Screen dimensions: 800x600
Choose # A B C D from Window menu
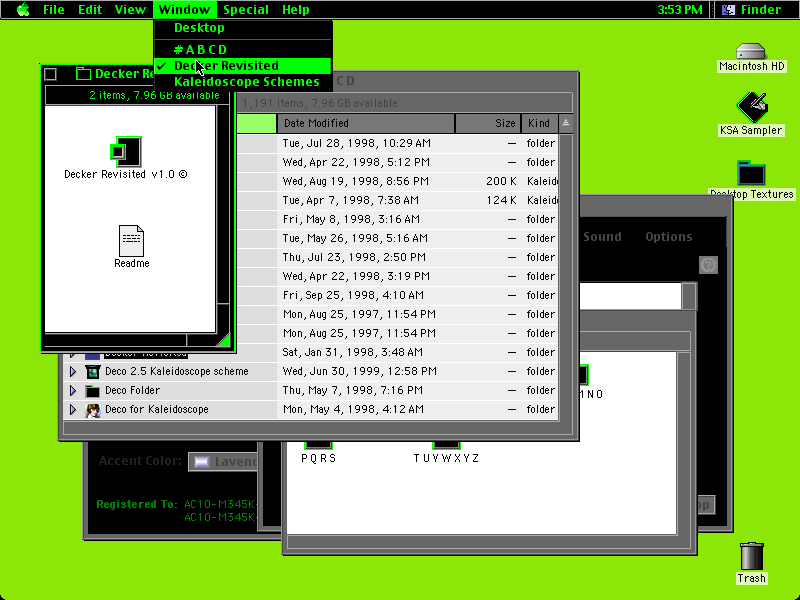[x=243, y=49]
